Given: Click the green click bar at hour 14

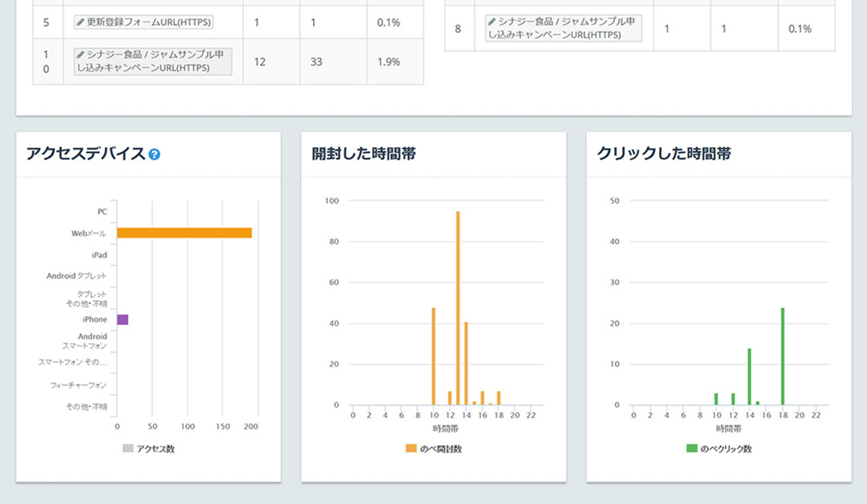Looking at the screenshot, I should click(750, 377).
